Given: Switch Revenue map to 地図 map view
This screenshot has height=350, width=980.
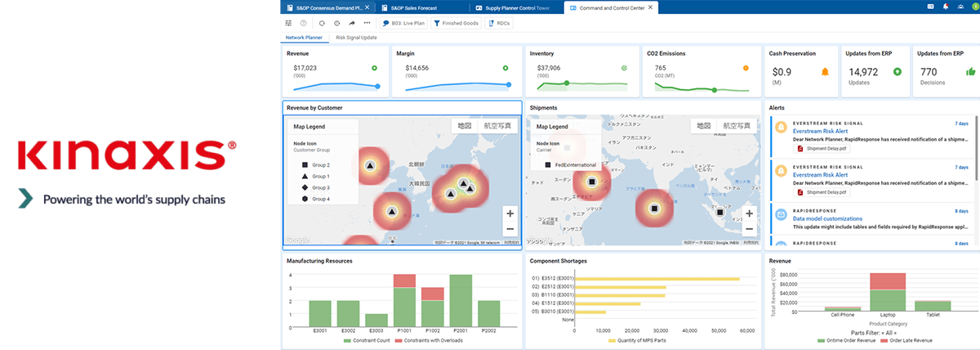Looking at the screenshot, I should point(464,126).
